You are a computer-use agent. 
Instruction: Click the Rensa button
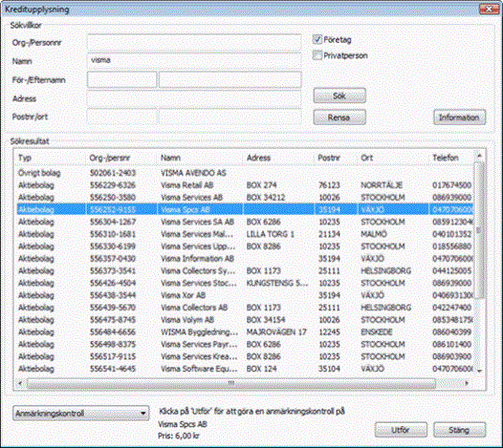coord(339,117)
